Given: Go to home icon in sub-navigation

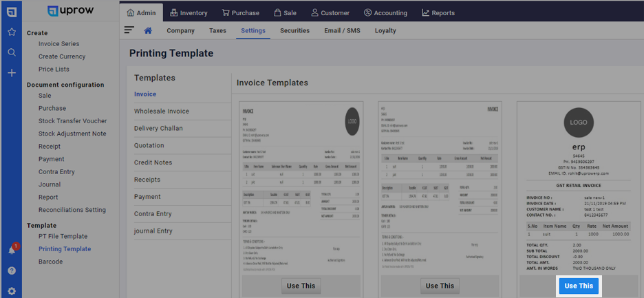Looking at the screenshot, I should (x=148, y=30).
